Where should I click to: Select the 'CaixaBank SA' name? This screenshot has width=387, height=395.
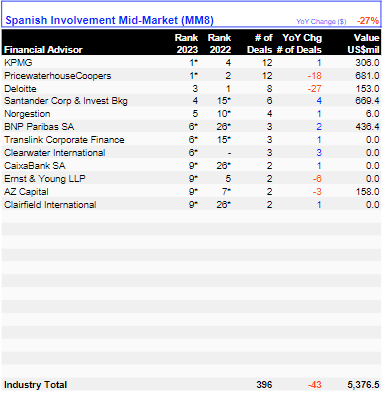(35, 166)
